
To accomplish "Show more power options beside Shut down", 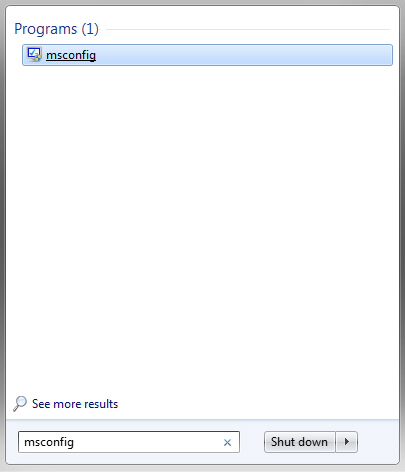I will (347, 442).
